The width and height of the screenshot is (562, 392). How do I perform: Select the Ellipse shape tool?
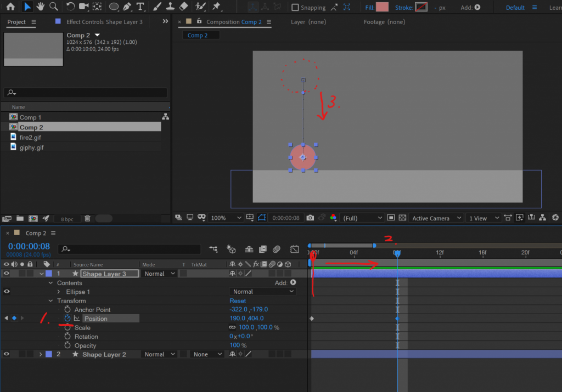click(x=114, y=7)
